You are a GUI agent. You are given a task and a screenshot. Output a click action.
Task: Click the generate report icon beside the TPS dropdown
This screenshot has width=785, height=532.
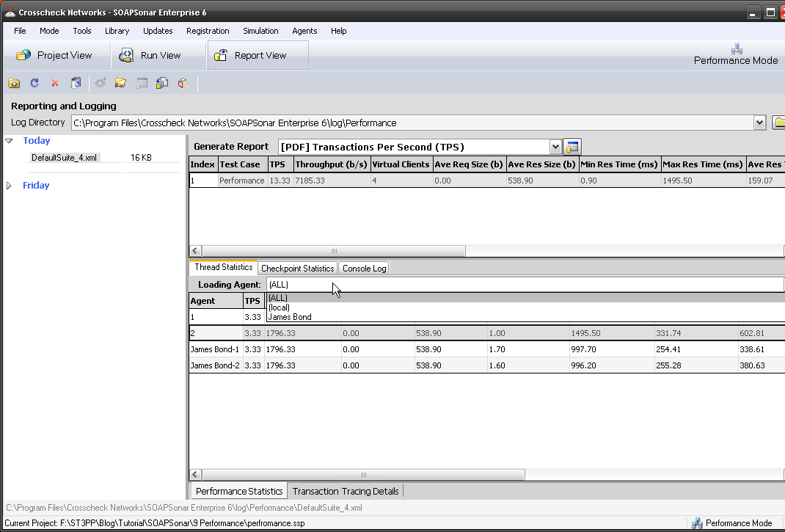[x=572, y=147]
